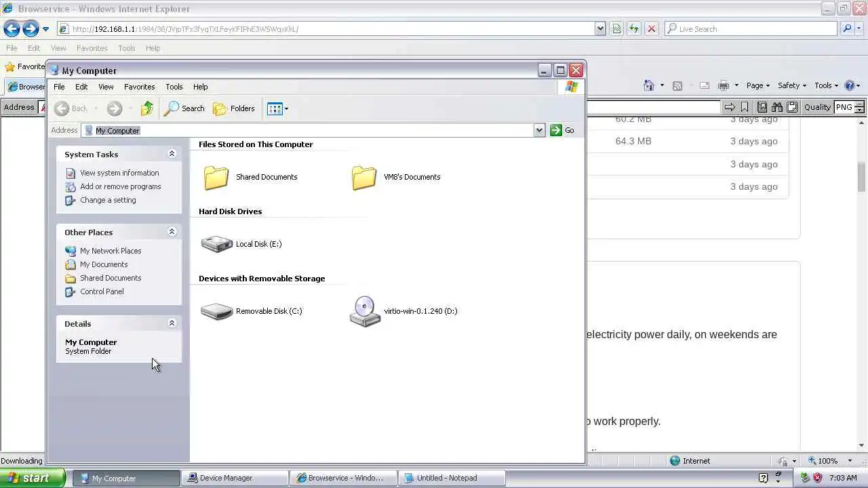Open the IE Safety menu dropdown
This screenshot has height=488, width=868.
click(x=792, y=85)
